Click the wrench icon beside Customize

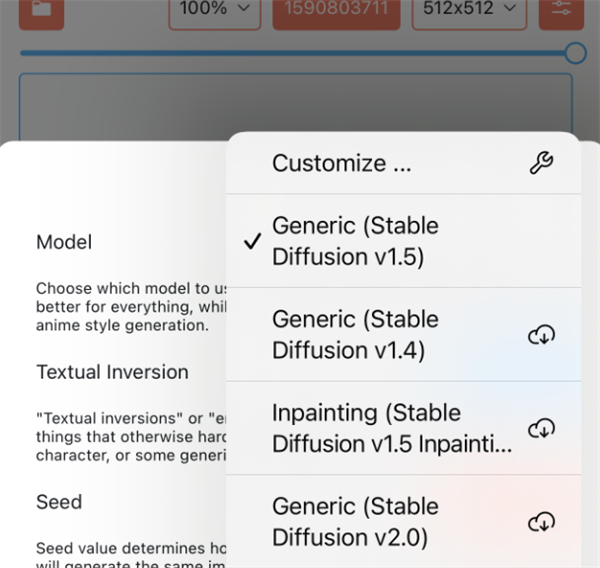click(x=541, y=163)
